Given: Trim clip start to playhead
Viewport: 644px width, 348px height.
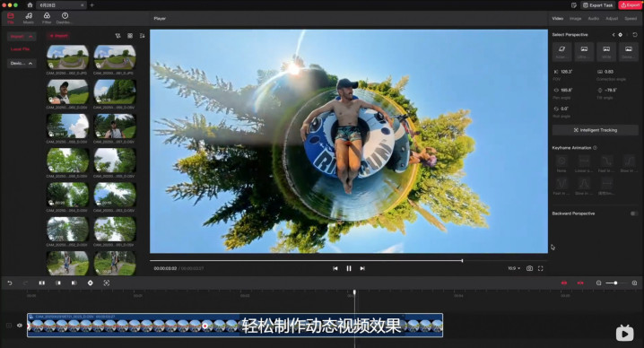Looking at the screenshot, I should [58, 283].
